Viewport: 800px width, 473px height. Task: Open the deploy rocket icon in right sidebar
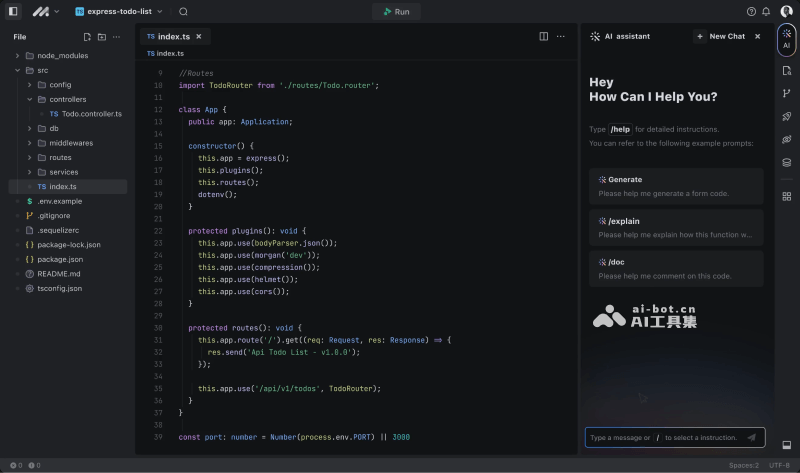coord(787,116)
